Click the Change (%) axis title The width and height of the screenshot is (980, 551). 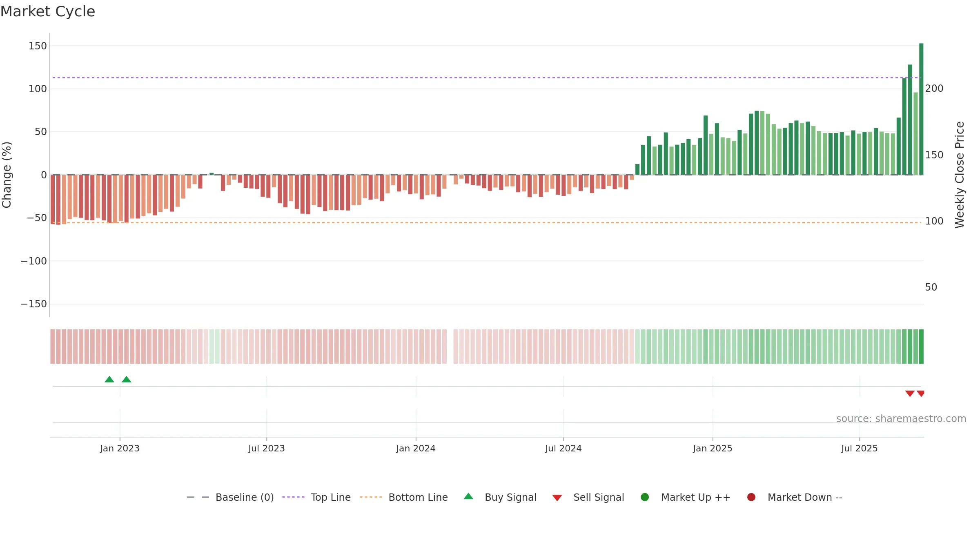click(7, 175)
